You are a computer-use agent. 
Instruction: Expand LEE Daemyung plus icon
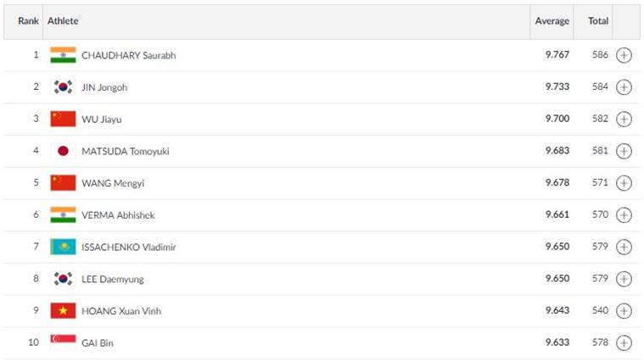pyautogui.click(x=624, y=279)
